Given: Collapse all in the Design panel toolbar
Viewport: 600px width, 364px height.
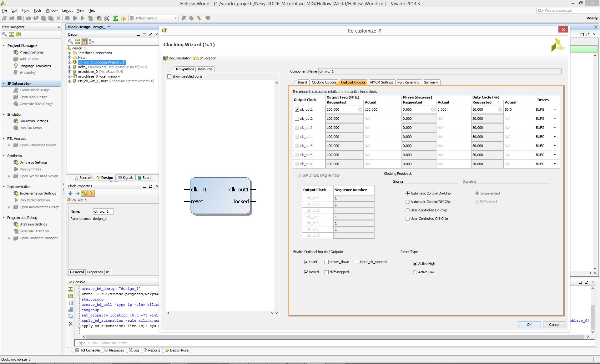Looking at the screenshot, I should 77,41.
